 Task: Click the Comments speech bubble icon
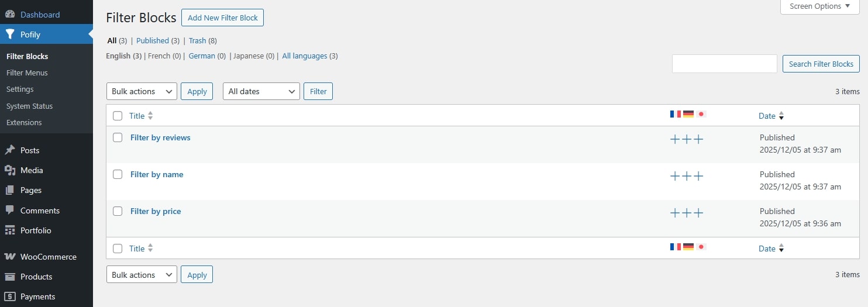coord(10,211)
